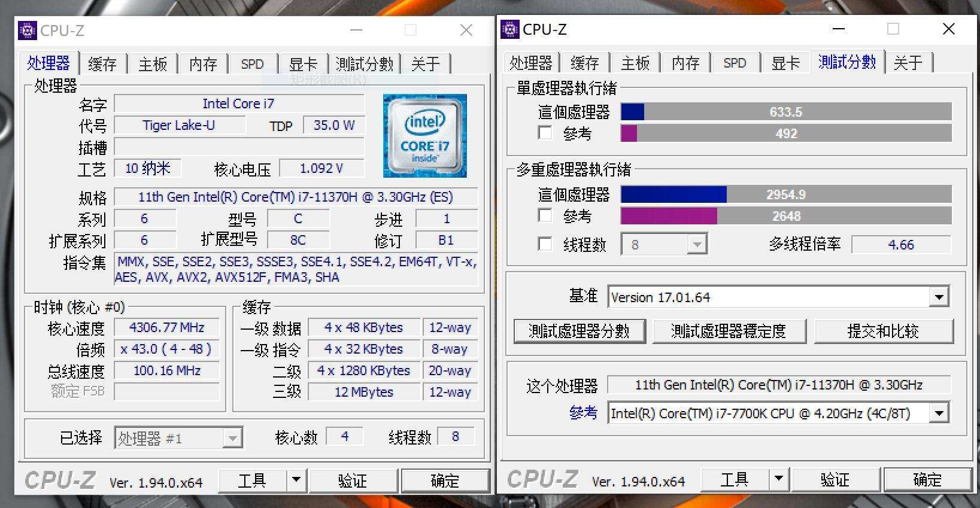Click the 总线速度 value 100.16 MHz

(x=166, y=370)
